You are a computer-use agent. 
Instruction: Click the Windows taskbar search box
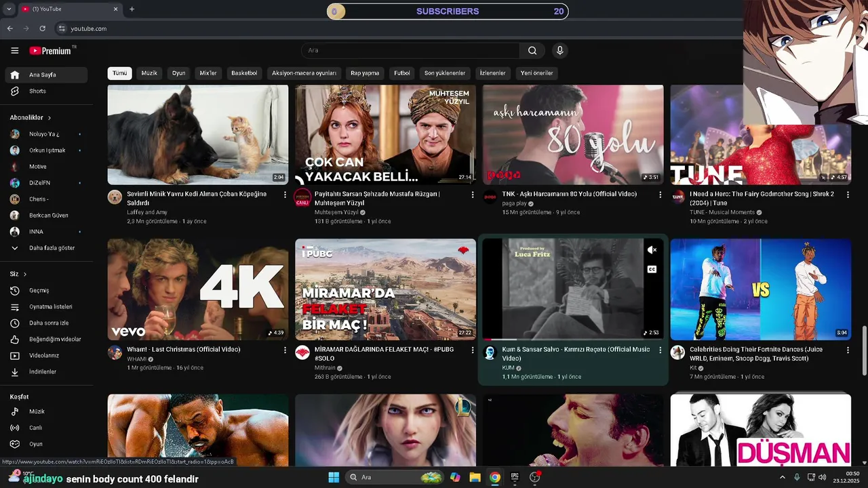click(x=395, y=477)
